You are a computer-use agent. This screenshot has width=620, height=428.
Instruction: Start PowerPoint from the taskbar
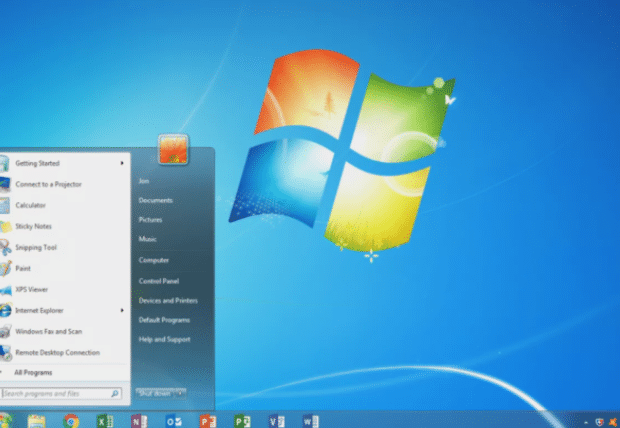point(207,420)
